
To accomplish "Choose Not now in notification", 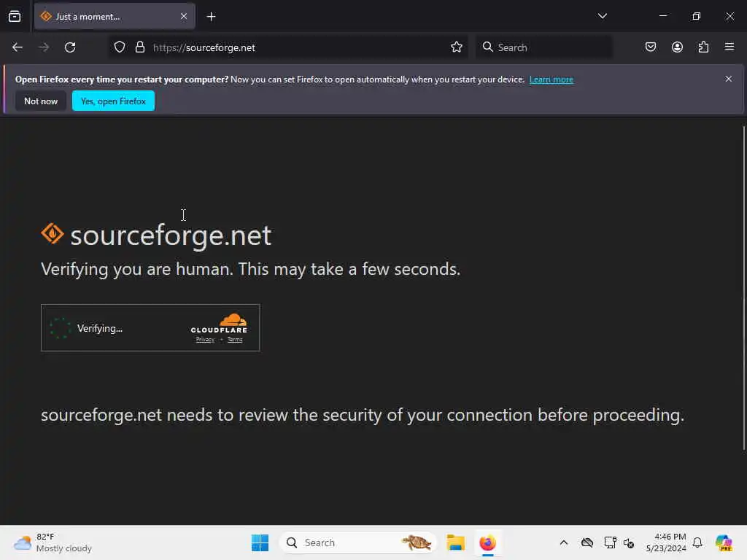I will (x=41, y=101).
